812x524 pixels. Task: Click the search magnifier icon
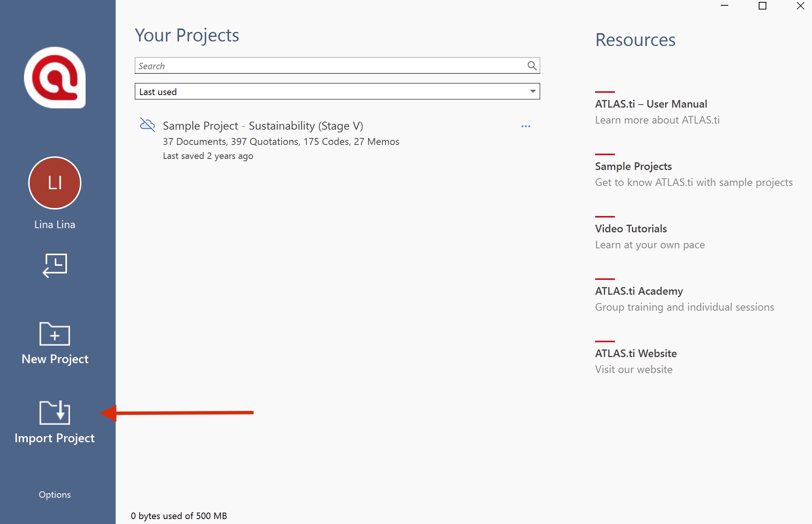tap(532, 66)
